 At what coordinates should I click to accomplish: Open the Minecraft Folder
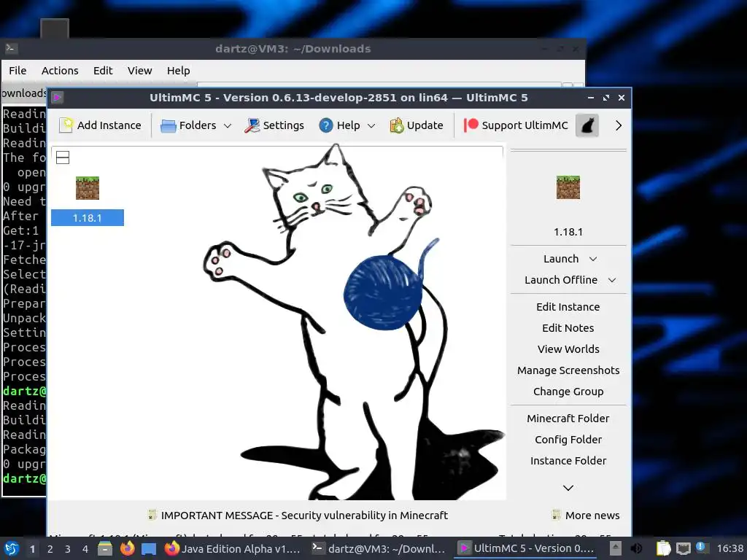[568, 418]
